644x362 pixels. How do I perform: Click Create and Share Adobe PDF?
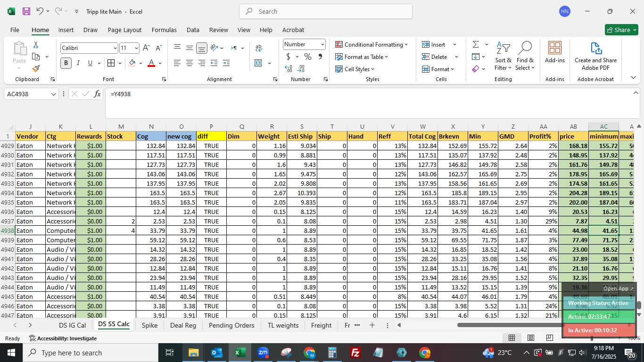(x=596, y=56)
